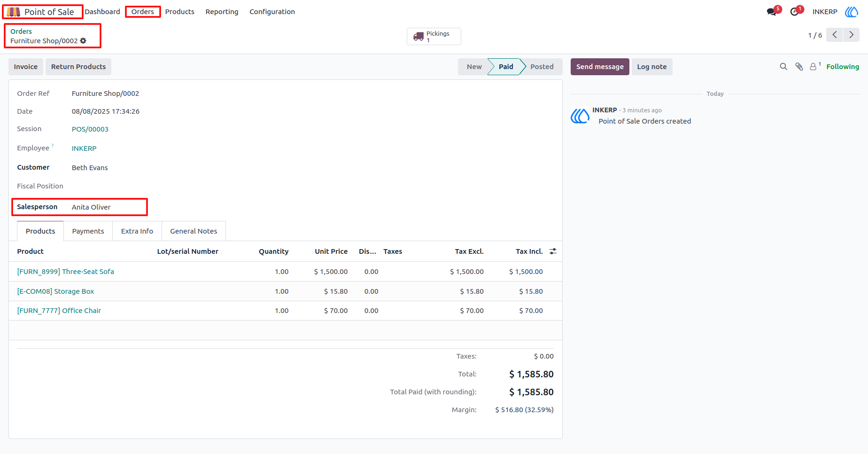Open the Pickings smart button
The width and height of the screenshot is (868, 454).
tap(434, 36)
